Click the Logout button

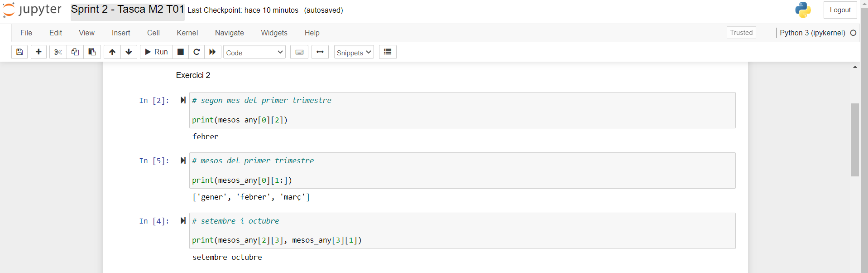pyautogui.click(x=839, y=10)
